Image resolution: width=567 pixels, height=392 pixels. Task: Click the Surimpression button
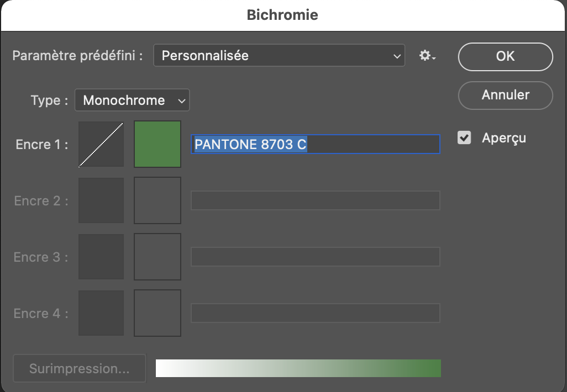pos(80,369)
